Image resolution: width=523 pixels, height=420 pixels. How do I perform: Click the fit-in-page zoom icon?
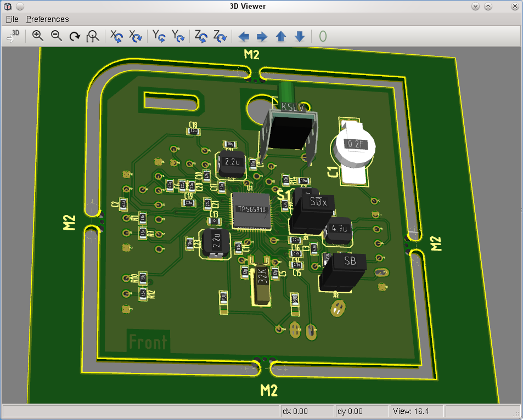(93, 36)
